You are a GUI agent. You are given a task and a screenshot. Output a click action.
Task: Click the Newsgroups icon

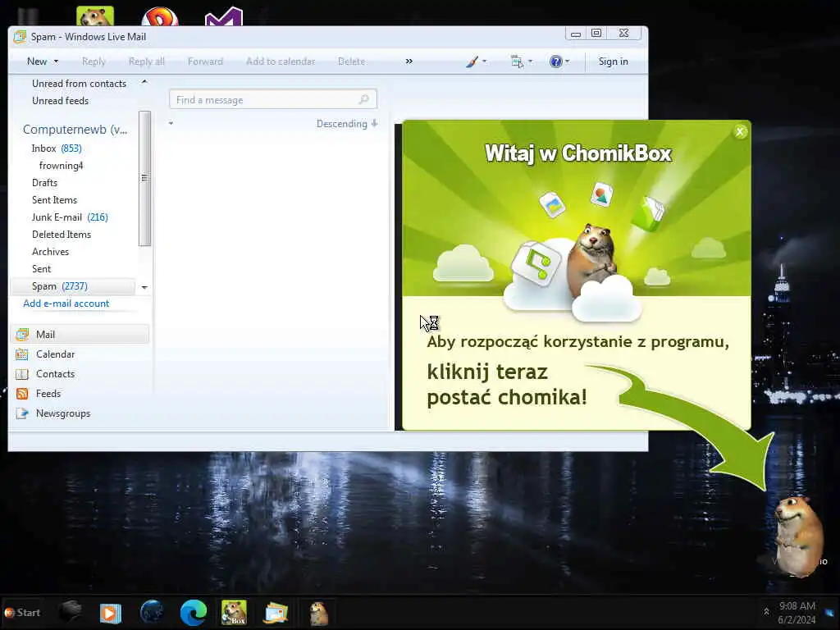(x=22, y=413)
